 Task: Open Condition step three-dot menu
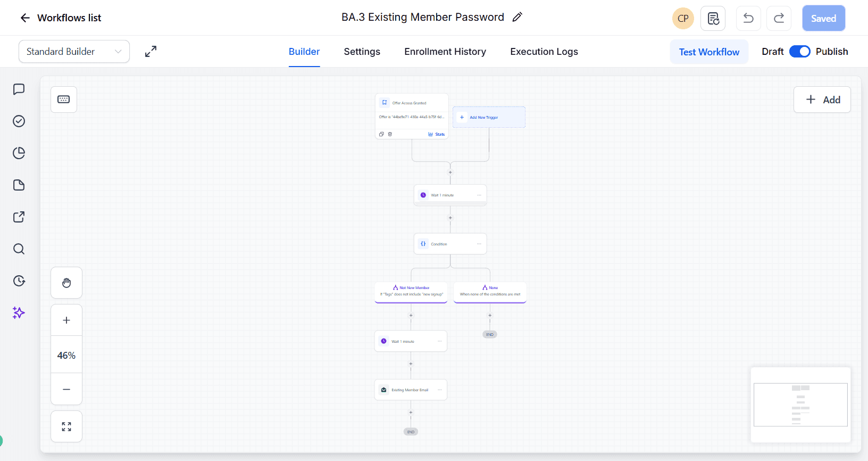point(479,244)
